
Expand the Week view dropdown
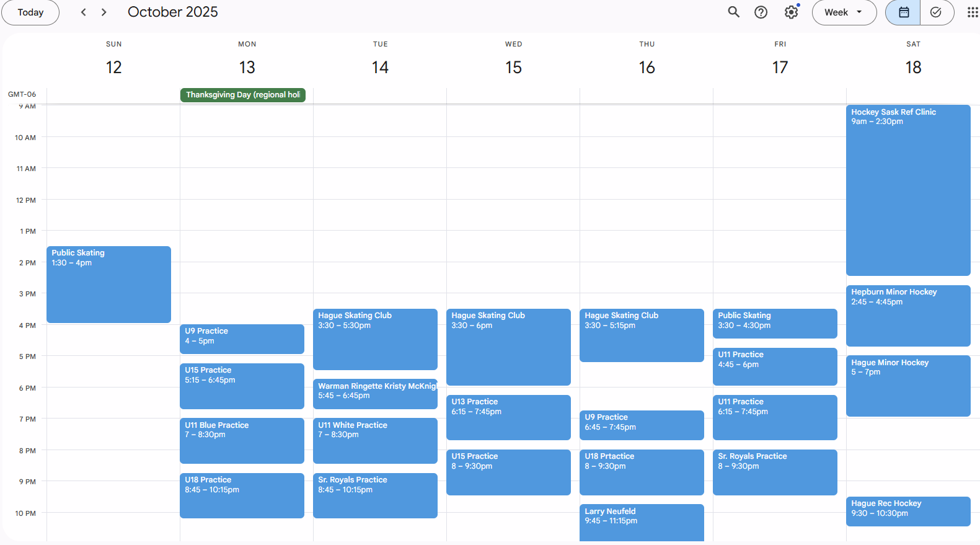(x=844, y=12)
